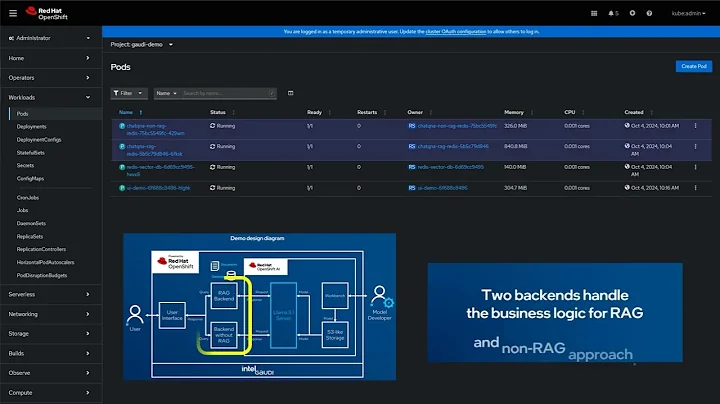Image resolution: width=720 pixels, height=404 pixels.
Task: Click the Demo design diagram image
Action: (259, 307)
